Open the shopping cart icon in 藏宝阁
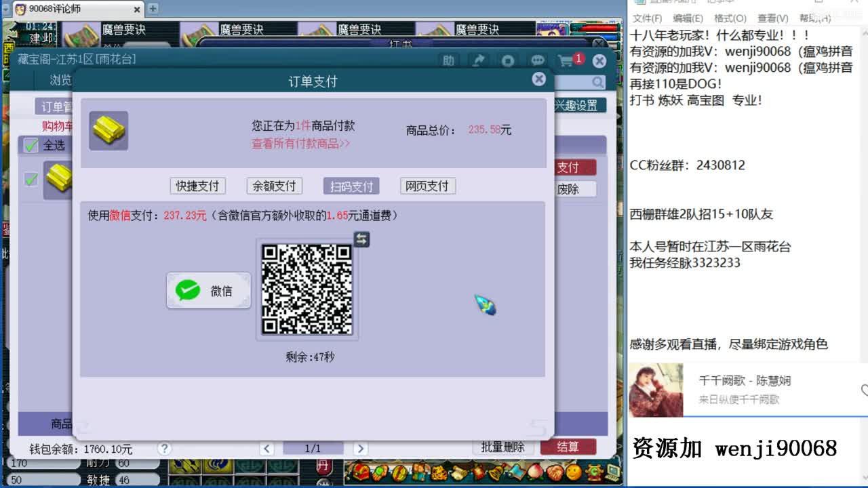 pos(566,61)
